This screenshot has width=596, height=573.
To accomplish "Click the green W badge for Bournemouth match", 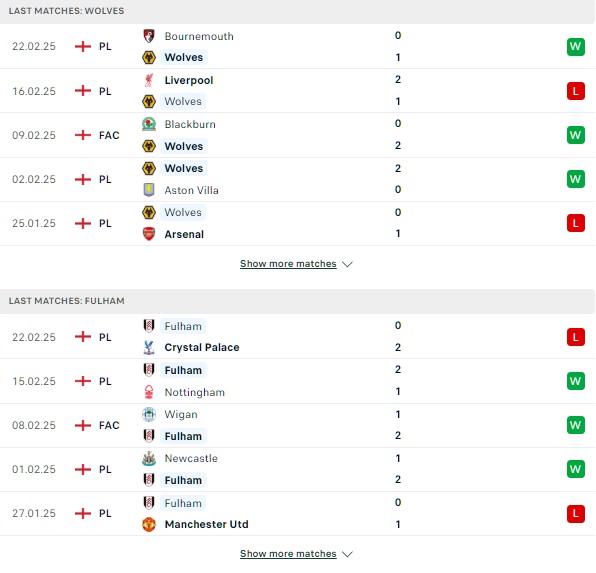I will [575, 47].
